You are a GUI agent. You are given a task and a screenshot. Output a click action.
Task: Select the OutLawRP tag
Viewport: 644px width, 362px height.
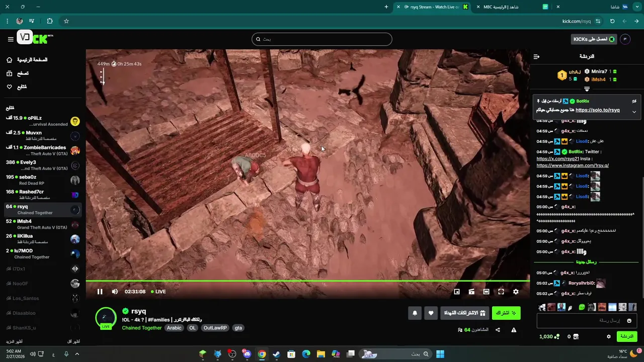click(215, 328)
